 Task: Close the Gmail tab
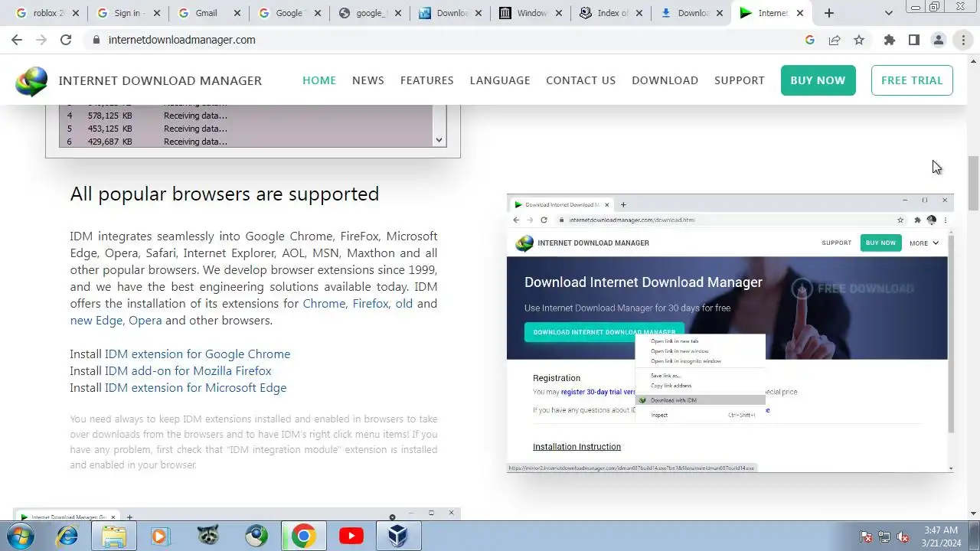[237, 13]
